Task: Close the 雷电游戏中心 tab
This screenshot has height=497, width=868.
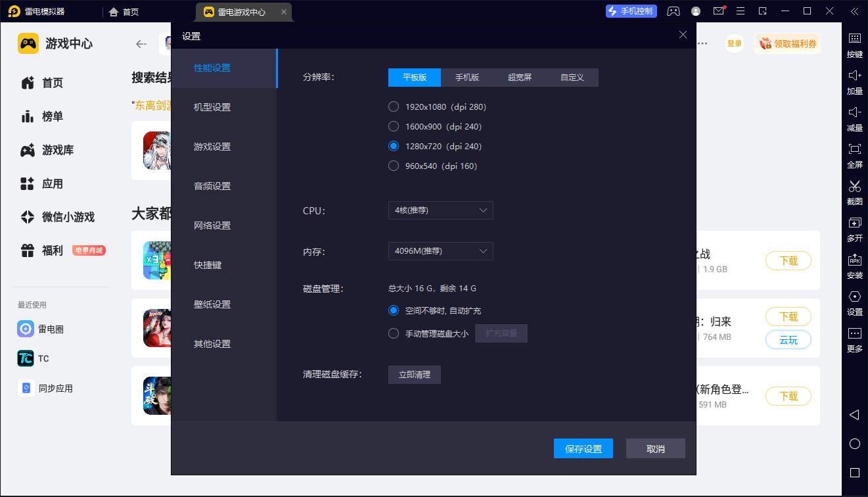Action: click(283, 12)
